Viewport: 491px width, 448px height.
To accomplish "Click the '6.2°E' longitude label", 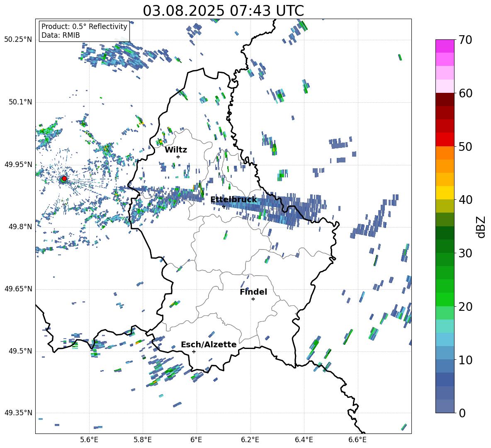I will tap(250, 440).
